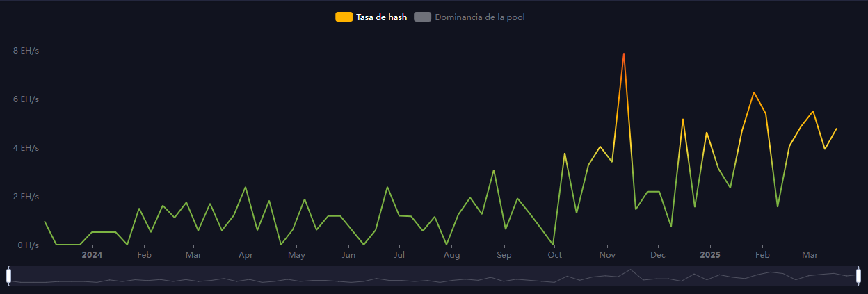Click the middle of the range slider preview
Viewport: 868px width, 294px height.
[x=434, y=276]
